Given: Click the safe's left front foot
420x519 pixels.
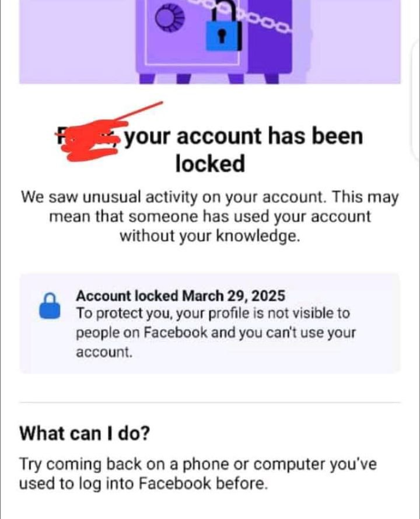Looking at the screenshot, I should [x=147, y=78].
